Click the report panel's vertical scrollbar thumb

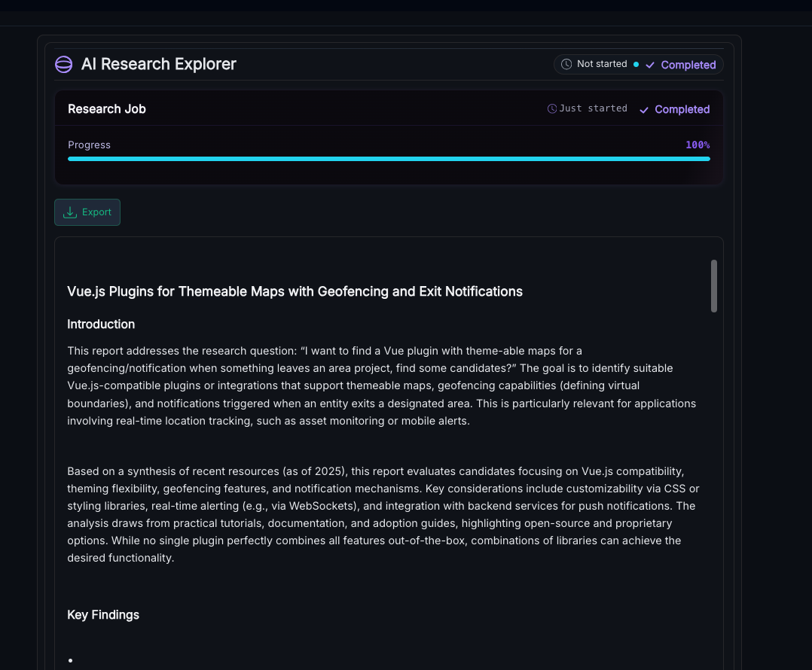713,285
